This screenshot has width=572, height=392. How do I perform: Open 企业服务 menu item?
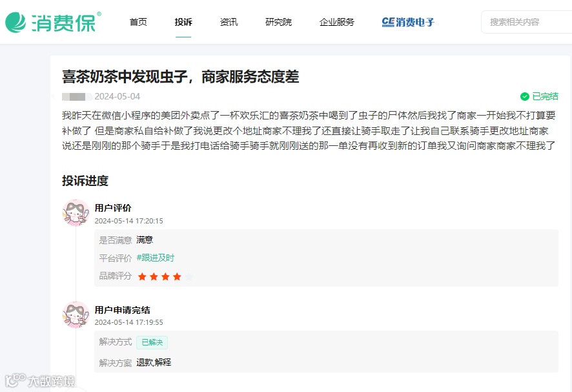point(337,22)
